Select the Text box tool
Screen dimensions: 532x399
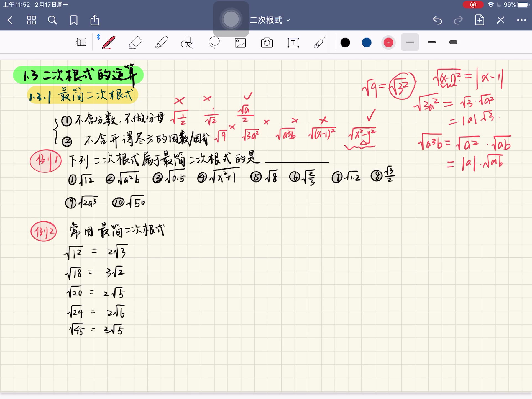click(x=293, y=43)
